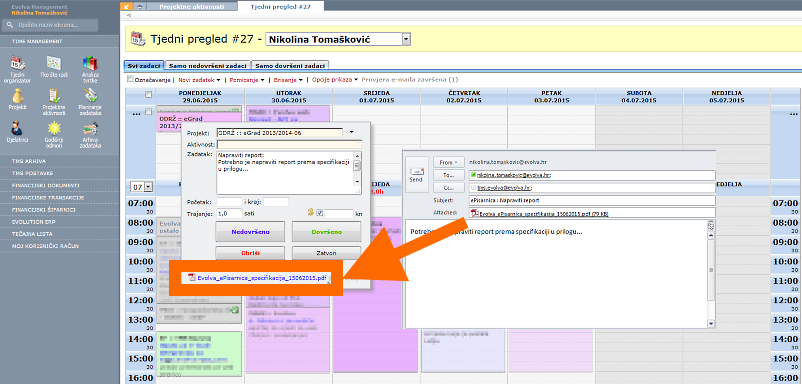The height and width of the screenshot is (384, 802).
Task: Open the Tjedni organizator icon in sidebar
Action: pos(17,63)
